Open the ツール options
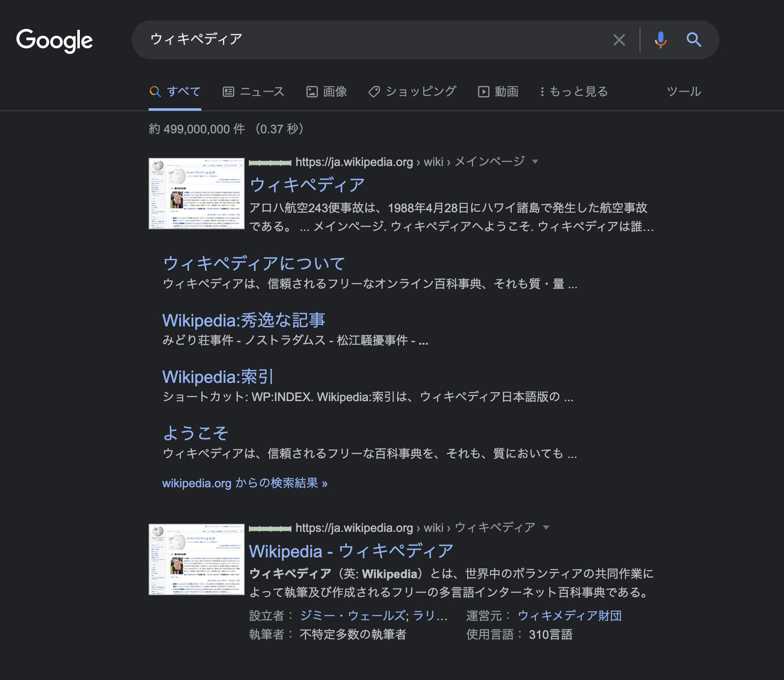Viewport: 784px width, 680px height. [x=684, y=91]
